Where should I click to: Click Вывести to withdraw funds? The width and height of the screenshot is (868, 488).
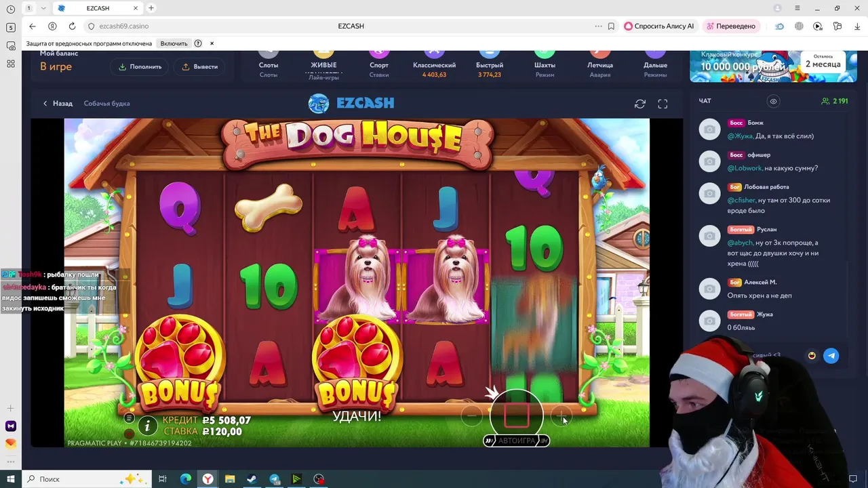200,66
